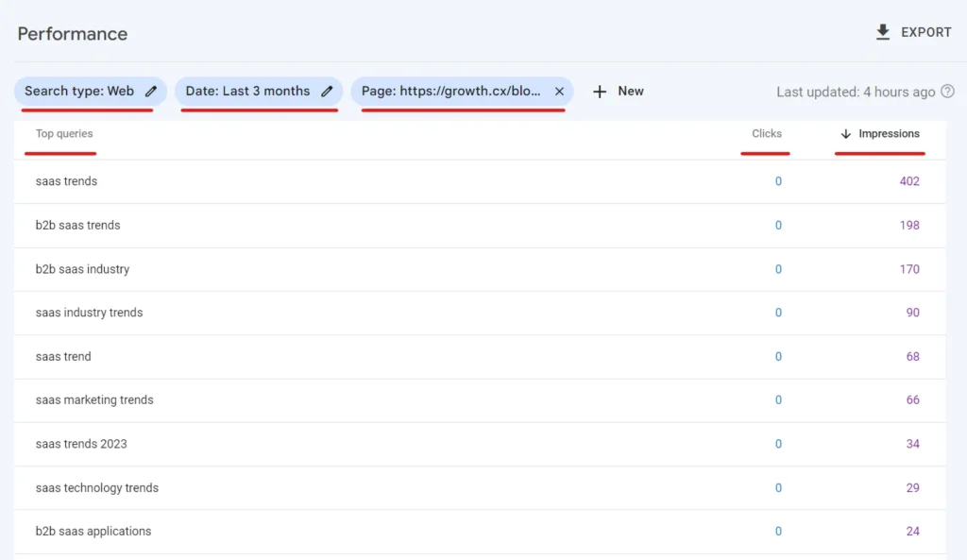Click the 29 impressions value
This screenshot has height=560, width=967.
pos(913,488)
